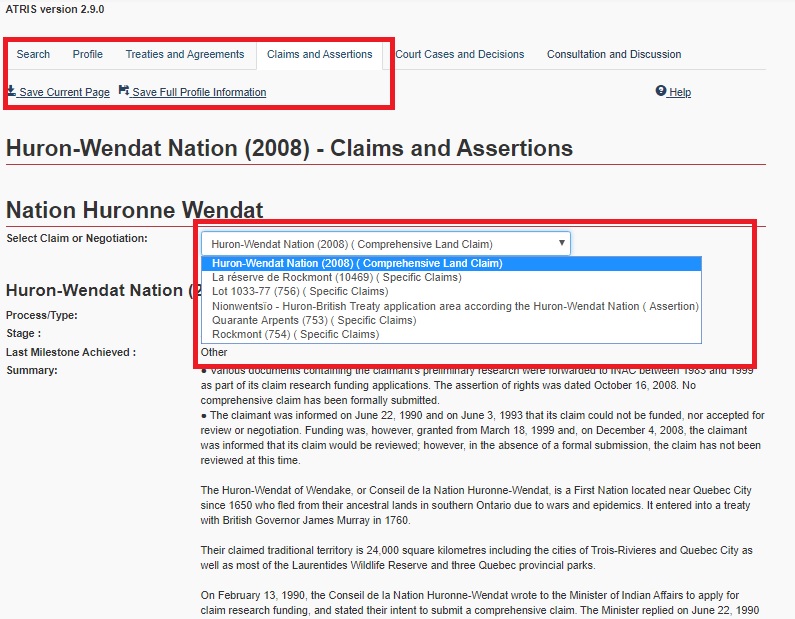
Task: Select La réserve de Rockmont (10469) option
Action: [x=337, y=277]
